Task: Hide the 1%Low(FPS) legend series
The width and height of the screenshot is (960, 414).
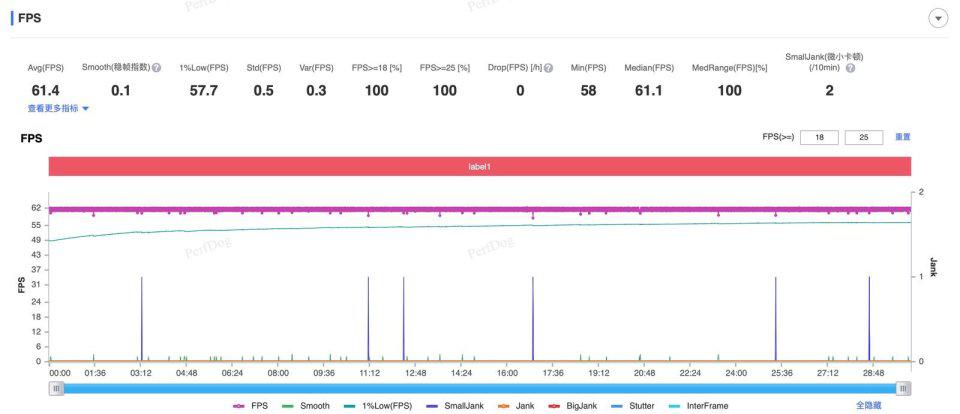Action: pyautogui.click(x=377, y=405)
